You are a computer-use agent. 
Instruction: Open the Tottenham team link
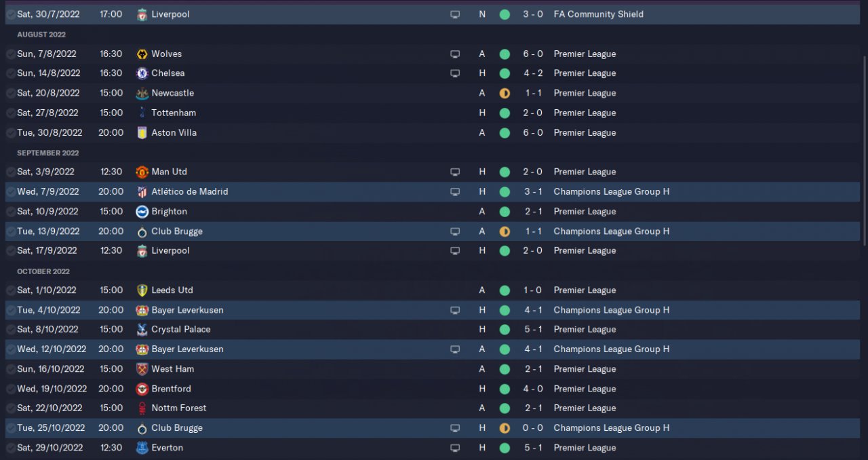pyautogui.click(x=174, y=113)
